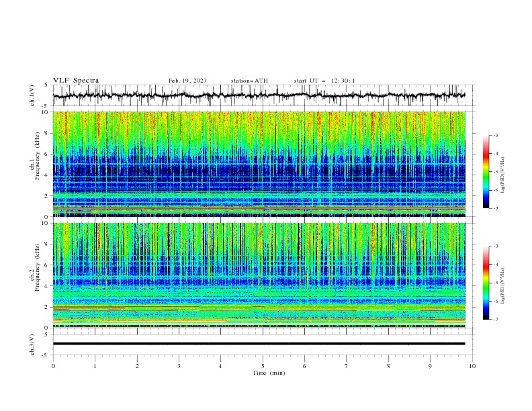Click the '6' minute tick label
The height and width of the screenshot is (411, 532).
tap(304, 366)
